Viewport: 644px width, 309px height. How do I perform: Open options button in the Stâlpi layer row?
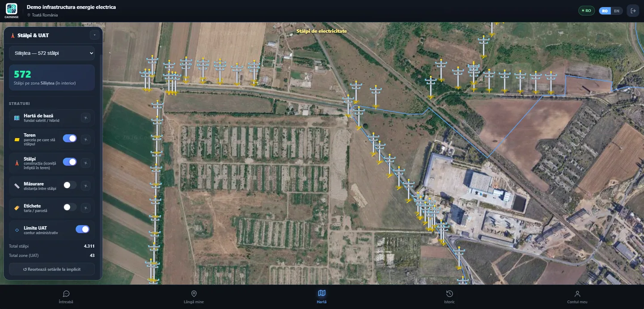point(85,163)
